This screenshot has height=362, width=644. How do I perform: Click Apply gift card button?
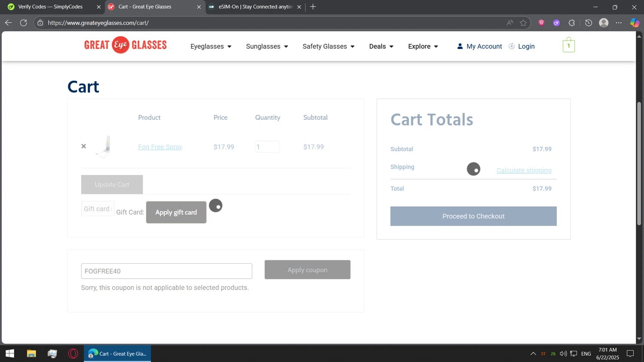176,212
